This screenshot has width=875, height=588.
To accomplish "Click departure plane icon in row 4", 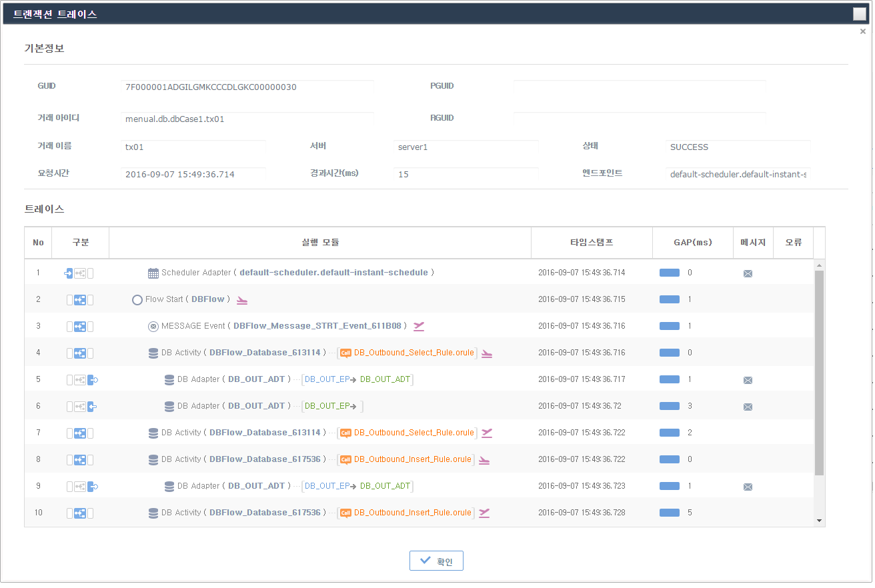I will click(x=487, y=353).
